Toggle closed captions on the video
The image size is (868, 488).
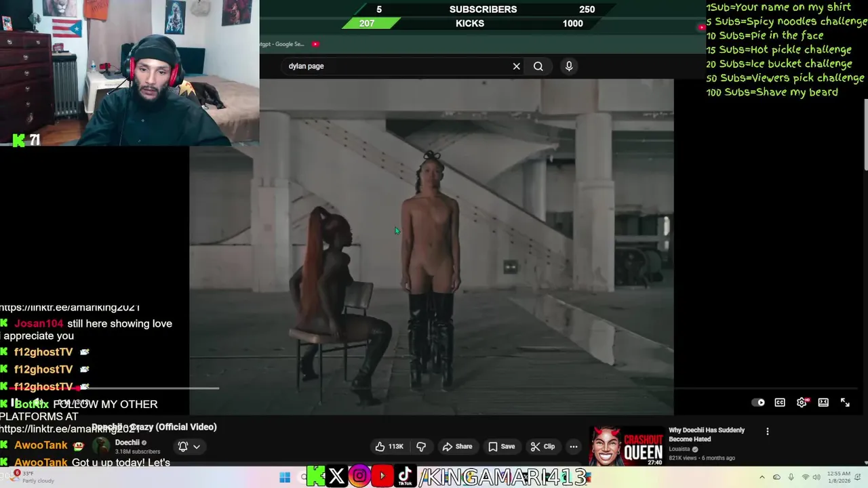coord(780,403)
